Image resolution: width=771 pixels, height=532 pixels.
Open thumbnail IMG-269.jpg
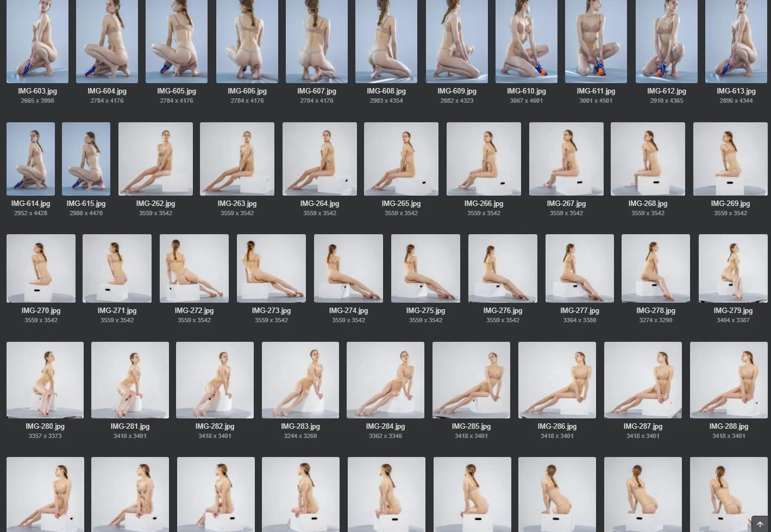coord(730,159)
